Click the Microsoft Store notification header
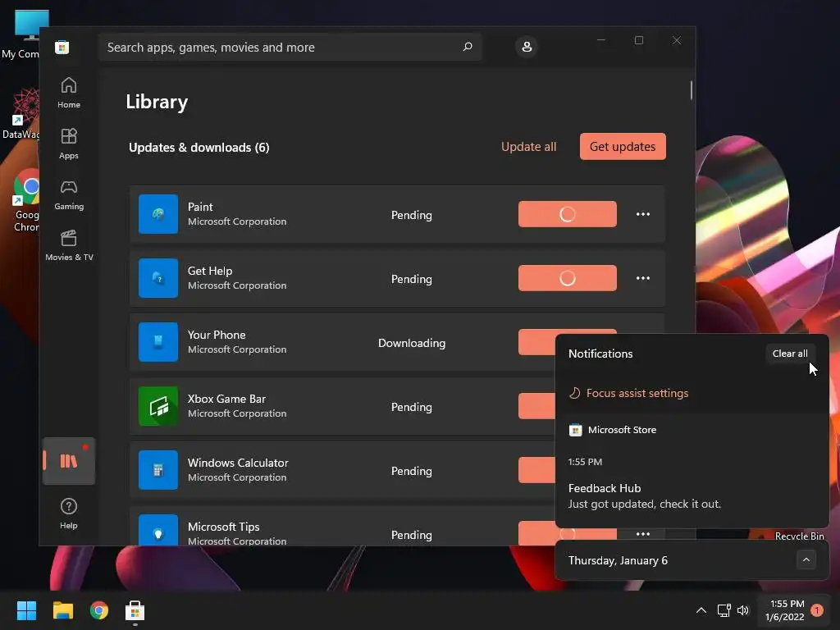 tap(612, 430)
